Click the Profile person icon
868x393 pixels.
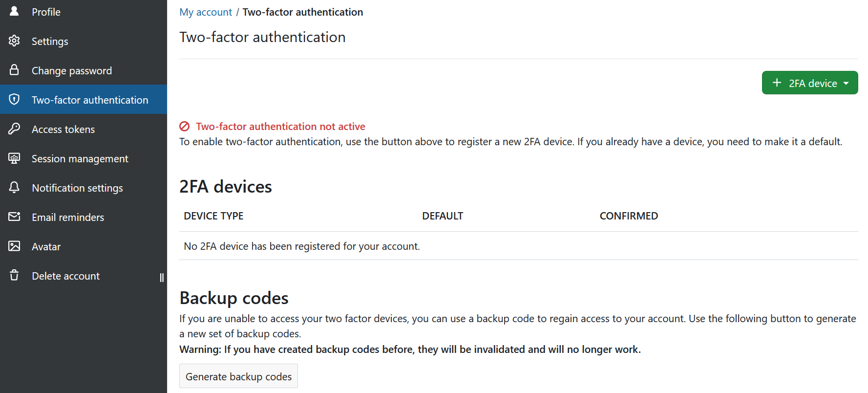[14, 11]
